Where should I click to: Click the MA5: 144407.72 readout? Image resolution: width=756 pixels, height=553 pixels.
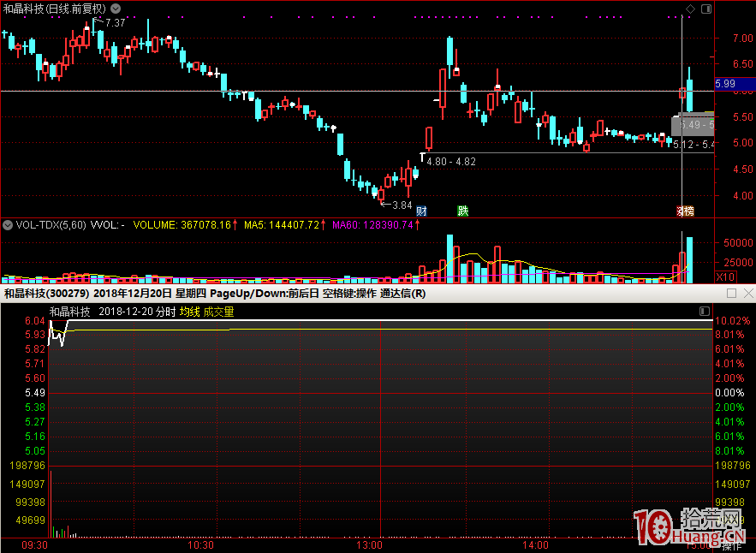(284, 224)
